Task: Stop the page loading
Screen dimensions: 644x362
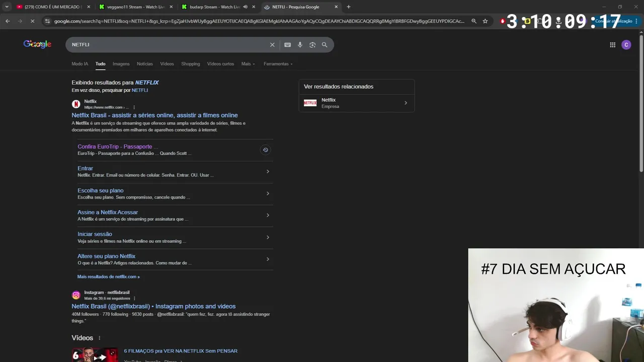Action: 33,21
